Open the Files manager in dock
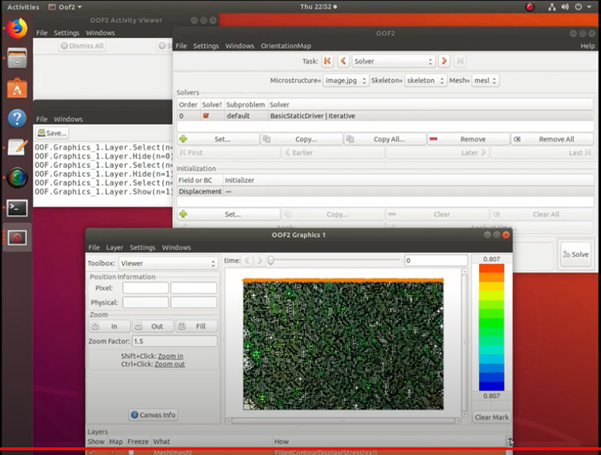This screenshot has width=601, height=455. coord(16,58)
